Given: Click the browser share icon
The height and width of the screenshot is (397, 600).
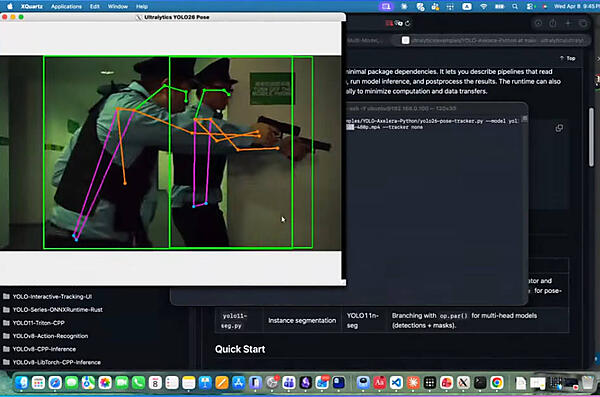Looking at the screenshot, I should coord(553,24).
